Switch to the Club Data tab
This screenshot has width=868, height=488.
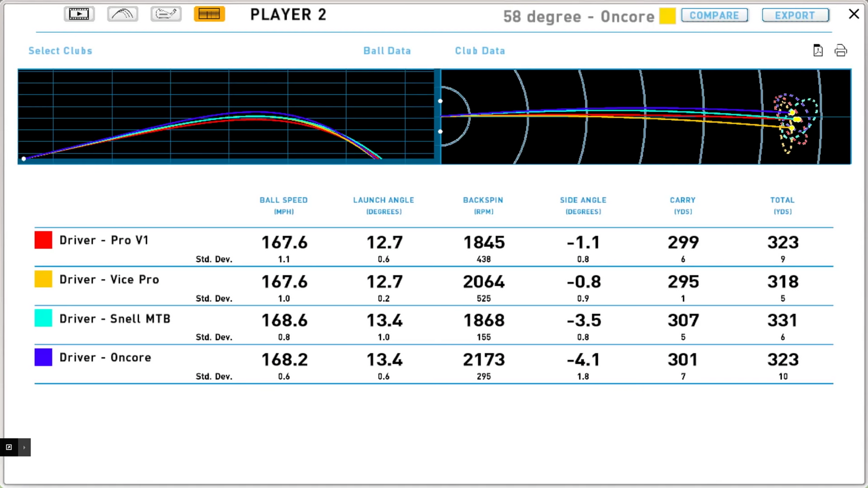pos(480,50)
